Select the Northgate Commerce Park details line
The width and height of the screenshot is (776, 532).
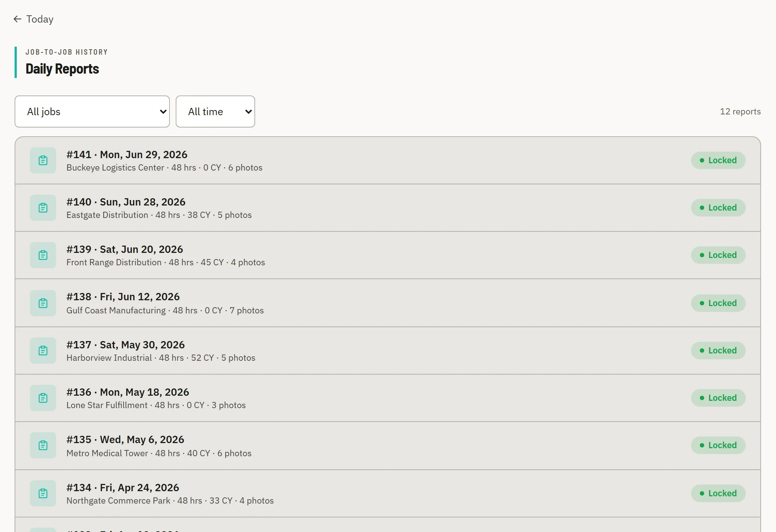click(x=170, y=501)
